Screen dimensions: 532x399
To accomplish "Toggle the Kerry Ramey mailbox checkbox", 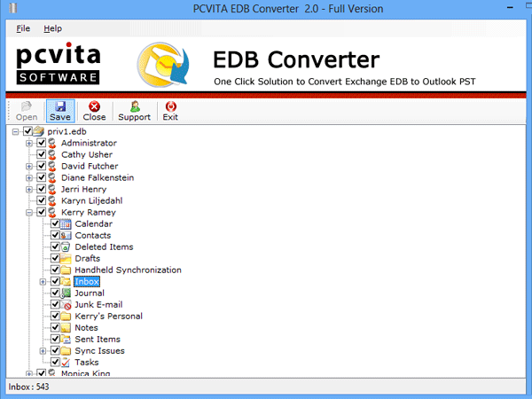I will 42,212.
